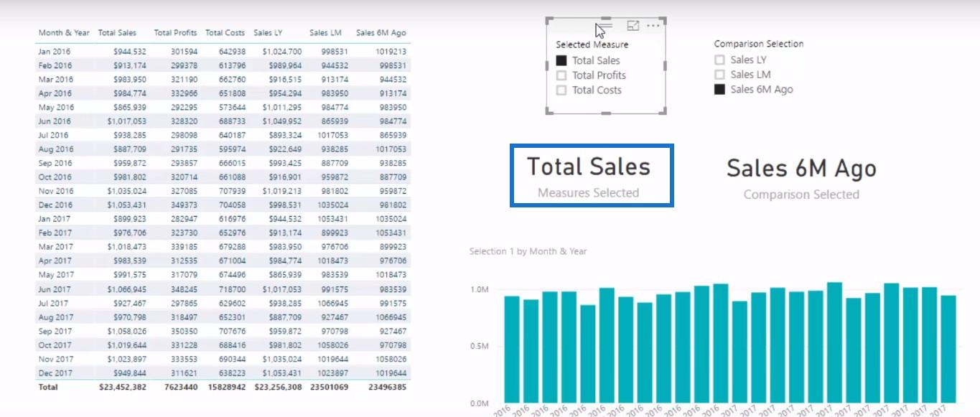
Task: Click the Total row label
Action: (x=47, y=387)
